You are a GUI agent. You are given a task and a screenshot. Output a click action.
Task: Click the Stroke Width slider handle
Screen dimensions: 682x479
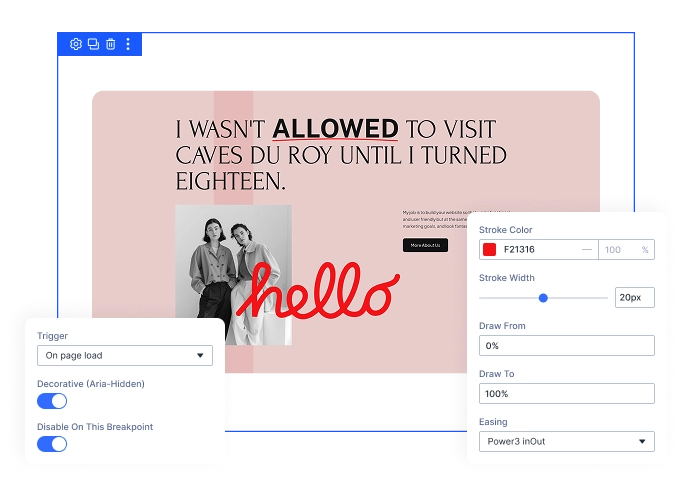pyautogui.click(x=543, y=298)
